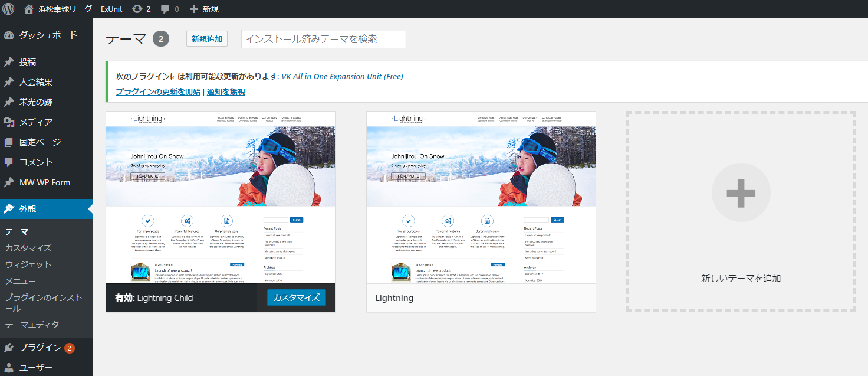
Task: Open ウィジェット under 外観
Action: click(28, 264)
